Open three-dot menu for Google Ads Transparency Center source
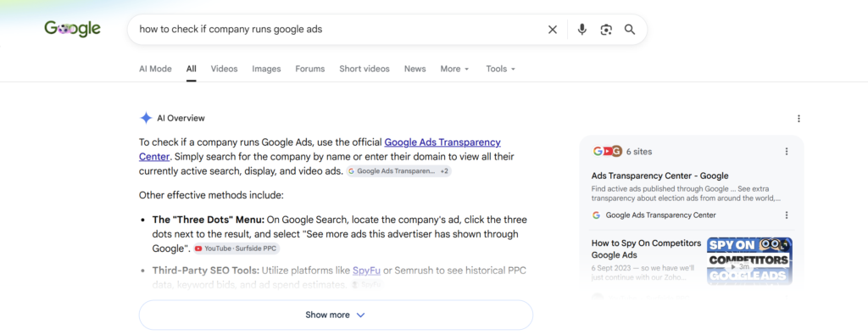Viewport: 868px width, 335px height. pyautogui.click(x=787, y=215)
